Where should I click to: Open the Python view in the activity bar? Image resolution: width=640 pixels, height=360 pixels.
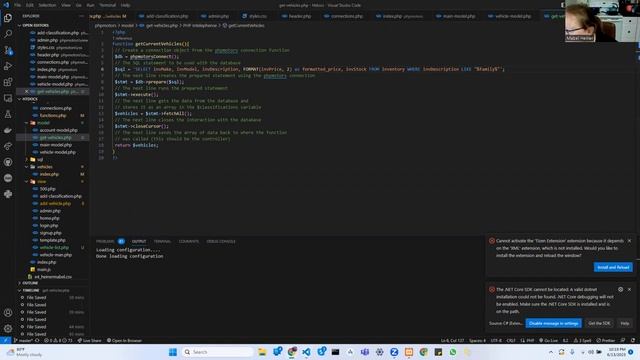pyautogui.click(x=8, y=194)
